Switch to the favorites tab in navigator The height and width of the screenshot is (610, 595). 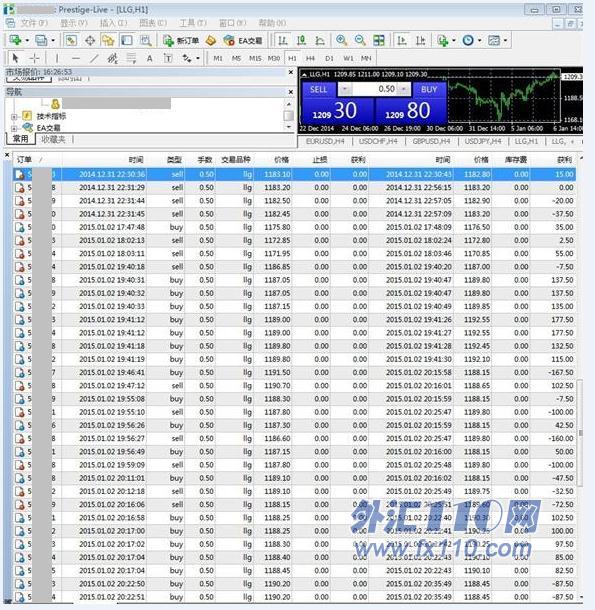coord(53,139)
